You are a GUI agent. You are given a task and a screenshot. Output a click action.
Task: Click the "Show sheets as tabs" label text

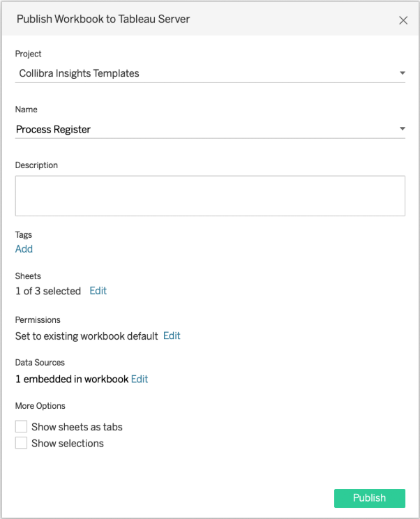(77, 426)
